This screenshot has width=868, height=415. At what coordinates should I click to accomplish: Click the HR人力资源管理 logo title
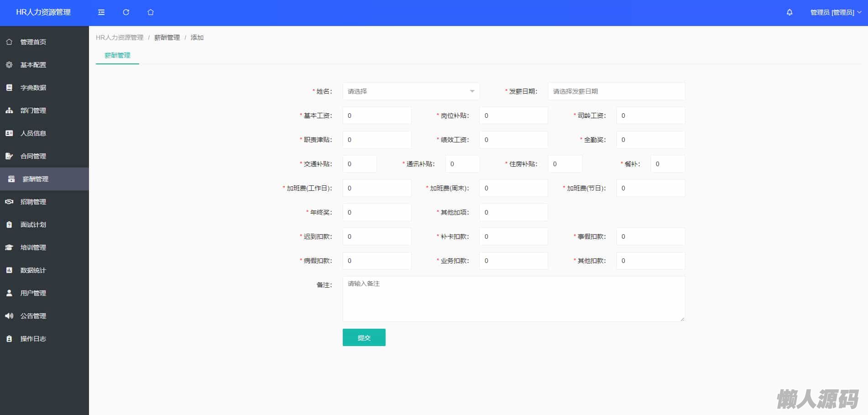[43, 12]
